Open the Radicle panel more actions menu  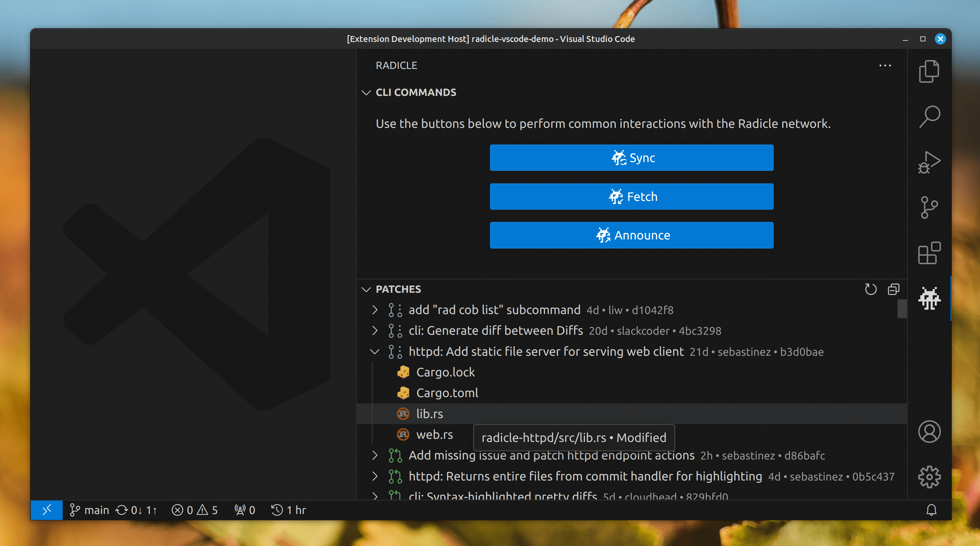click(x=885, y=66)
